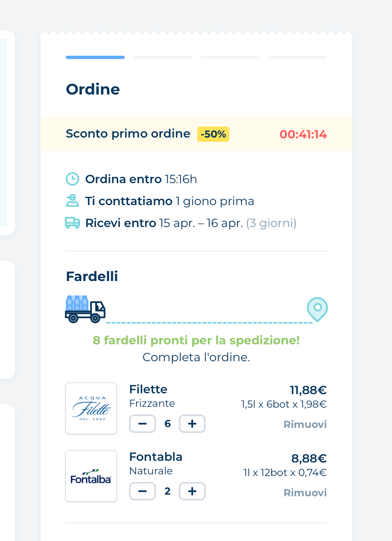Click the water bottle truck illustration
This screenshot has width=392, height=541.
click(85, 310)
